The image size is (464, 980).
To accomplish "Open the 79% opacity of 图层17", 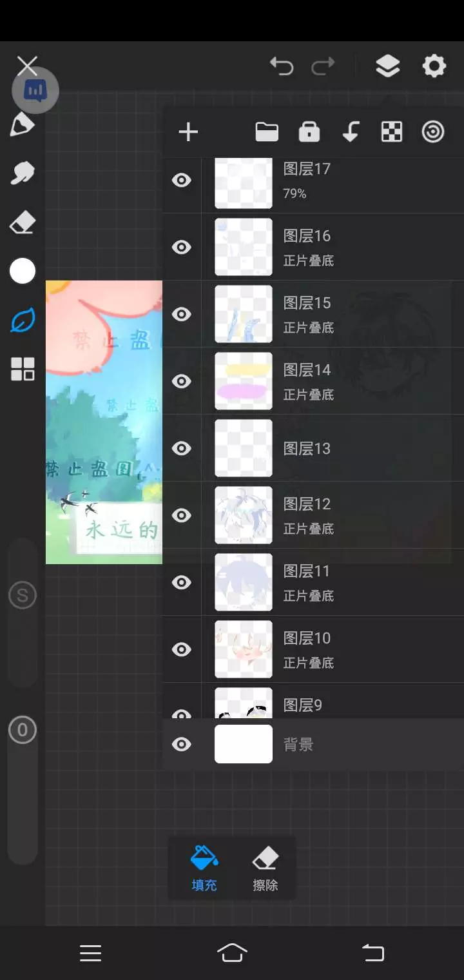I will (x=295, y=193).
